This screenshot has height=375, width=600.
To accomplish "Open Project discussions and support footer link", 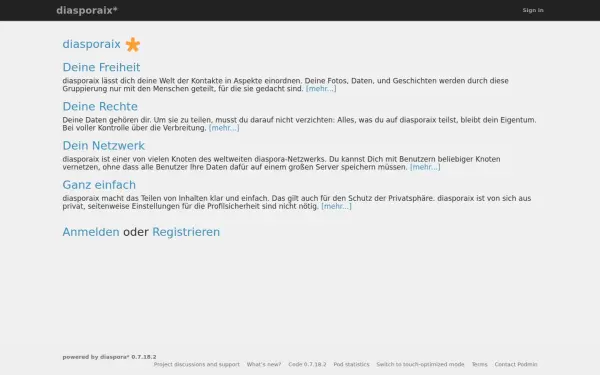I will click(x=197, y=364).
